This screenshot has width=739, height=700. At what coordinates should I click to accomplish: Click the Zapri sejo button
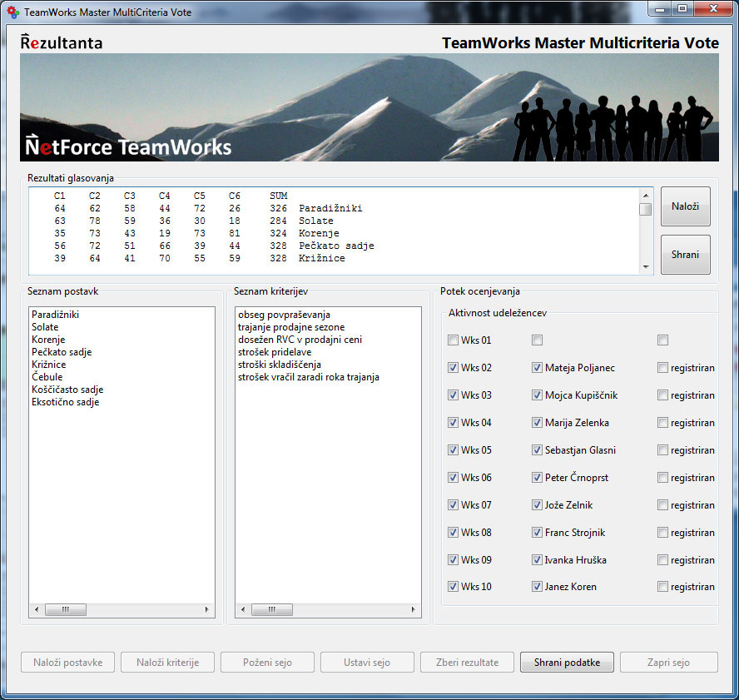[669, 663]
